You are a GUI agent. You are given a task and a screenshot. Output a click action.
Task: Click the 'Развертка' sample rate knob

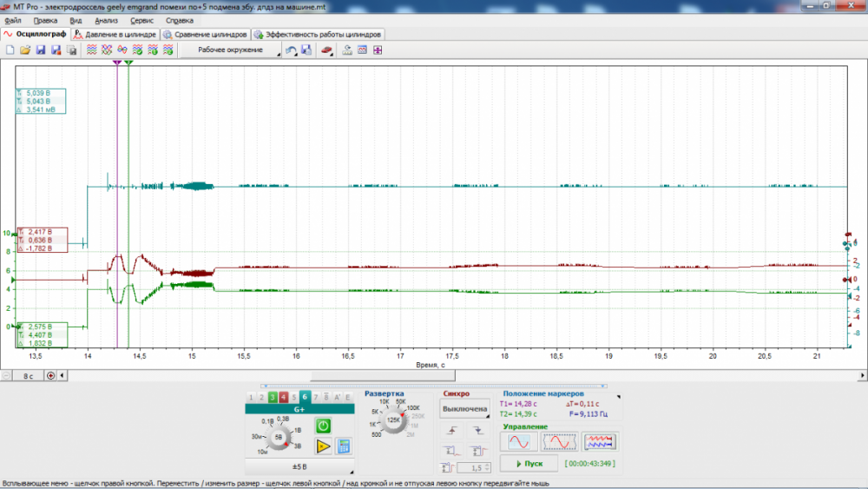pyautogui.click(x=392, y=420)
